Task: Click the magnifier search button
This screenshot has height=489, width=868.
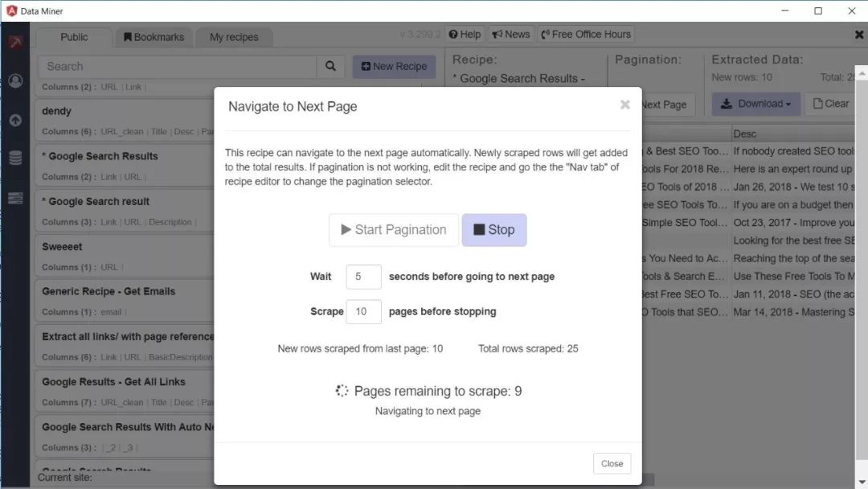Action: coord(330,67)
